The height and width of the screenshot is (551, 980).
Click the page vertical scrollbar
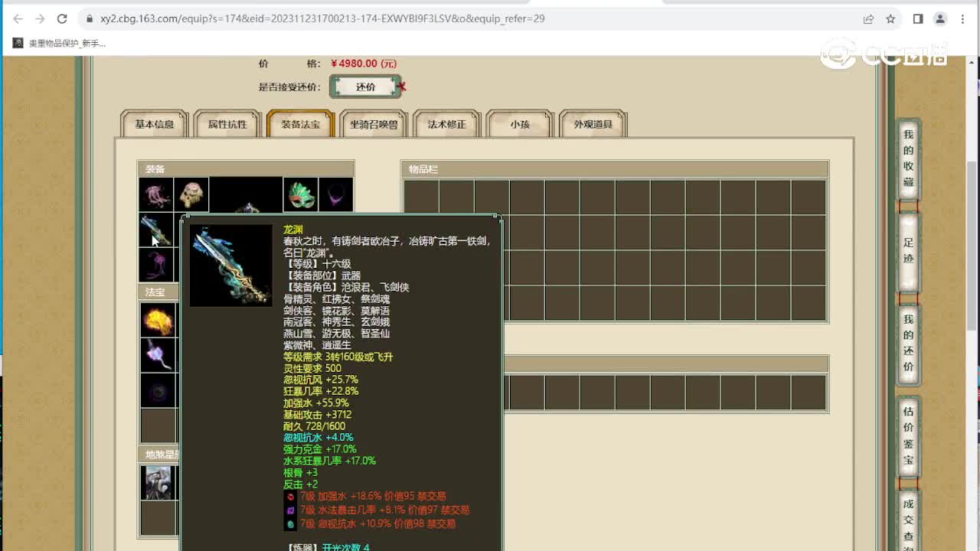click(973, 245)
